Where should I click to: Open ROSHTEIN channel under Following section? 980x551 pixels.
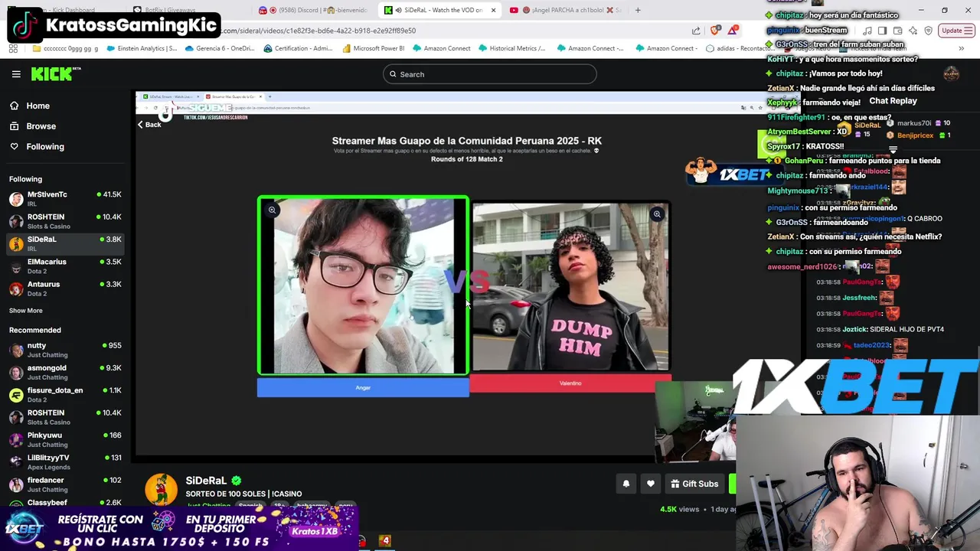pyautogui.click(x=65, y=221)
